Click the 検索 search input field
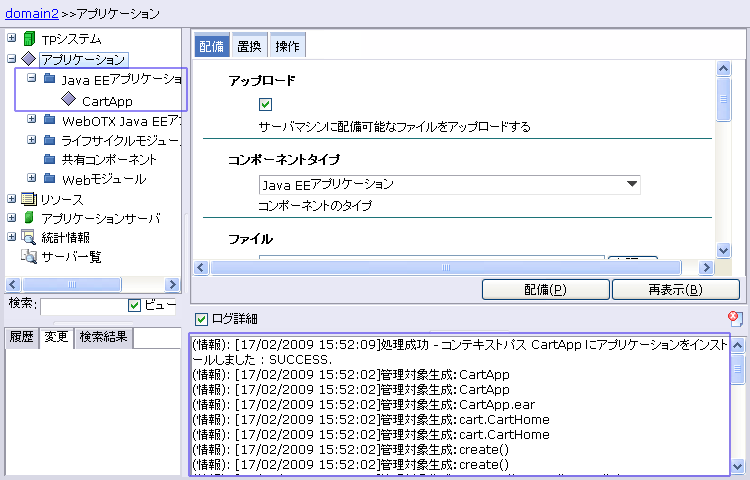Screen dimensions: 750x480 click(82, 306)
